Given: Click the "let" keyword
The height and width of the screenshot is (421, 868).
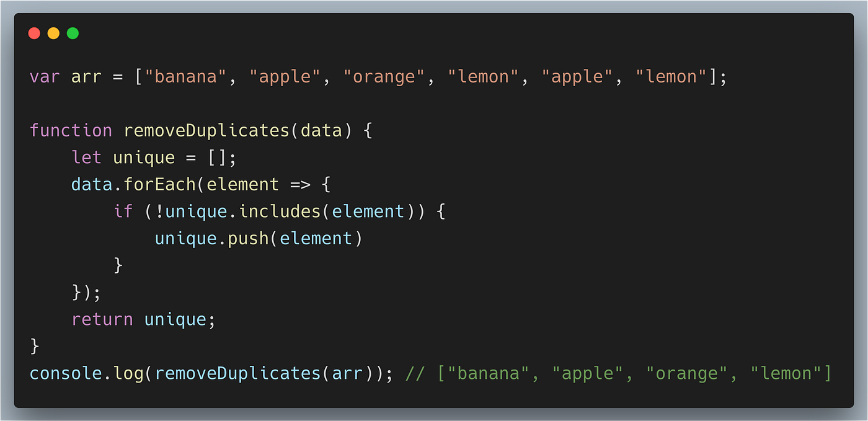Looking at the screenshot, I should (x=87, y=157).
